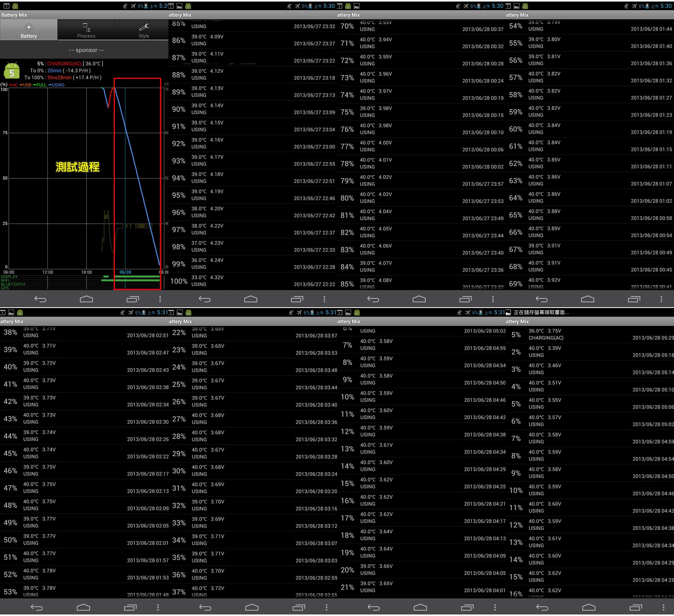Select the 44% row at 39.0°C 3.74V
This screenshot has height=616, width=674.
[84, 436]
